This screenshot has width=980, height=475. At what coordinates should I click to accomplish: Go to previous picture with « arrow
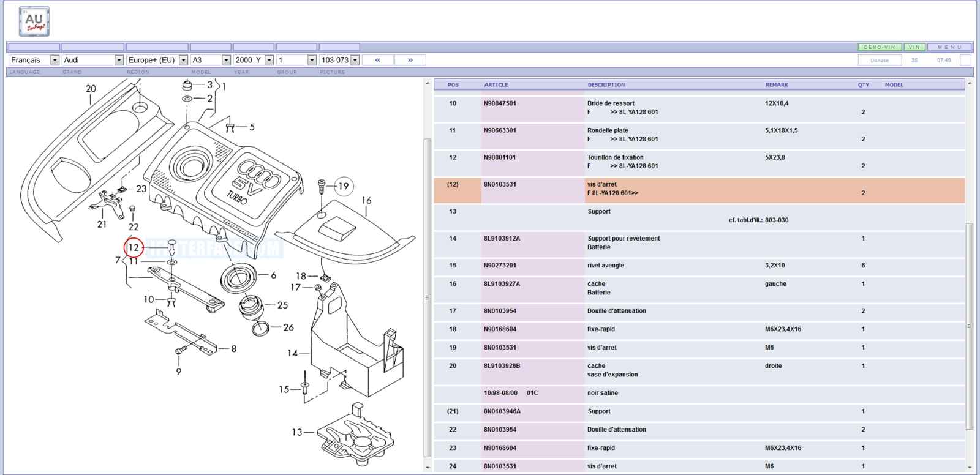coord(378,60)
